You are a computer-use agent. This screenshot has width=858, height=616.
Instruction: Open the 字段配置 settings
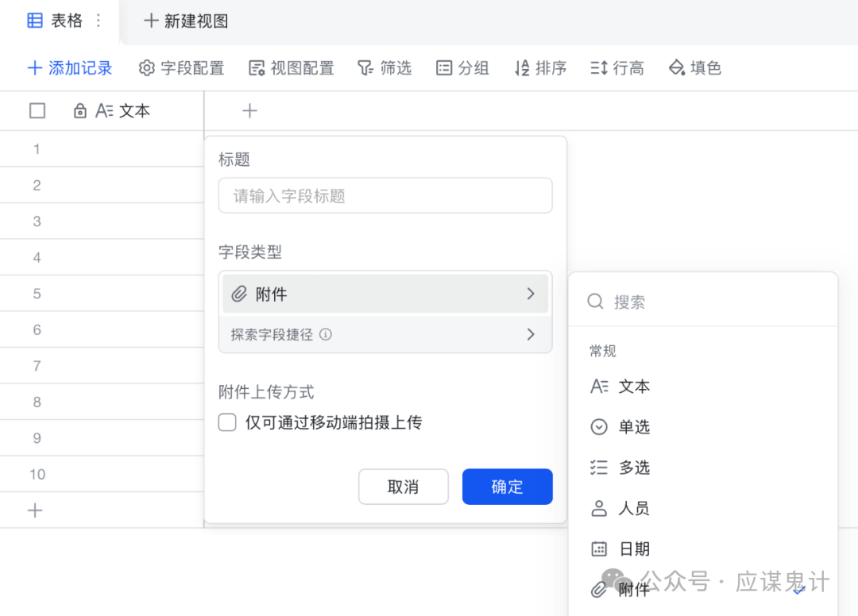coord(181,68)
